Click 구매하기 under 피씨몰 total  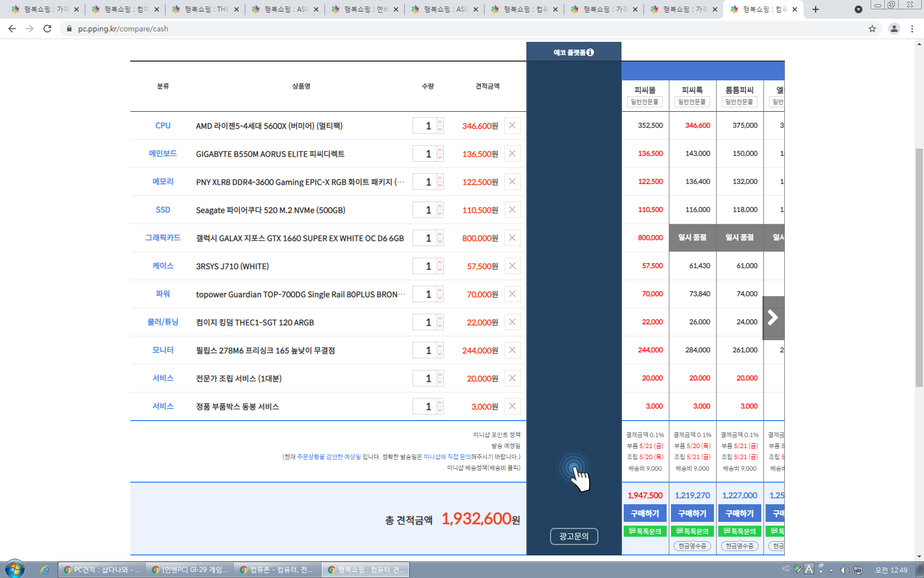[x=645, y=513]
